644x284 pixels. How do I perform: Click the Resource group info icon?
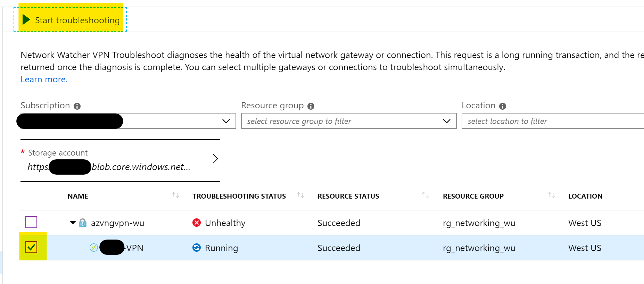(311, 106)
